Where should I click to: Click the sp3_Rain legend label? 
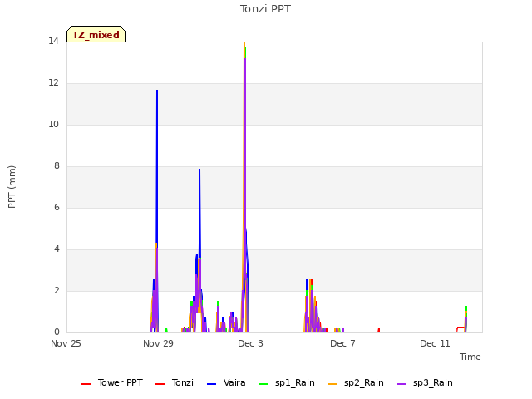[432, 382]
